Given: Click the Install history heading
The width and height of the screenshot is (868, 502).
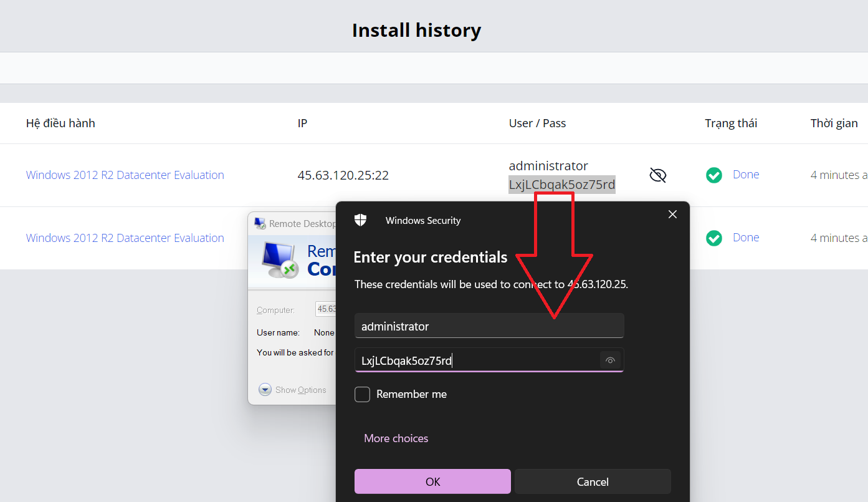Looking at the screenshot, I should [416, 30].
